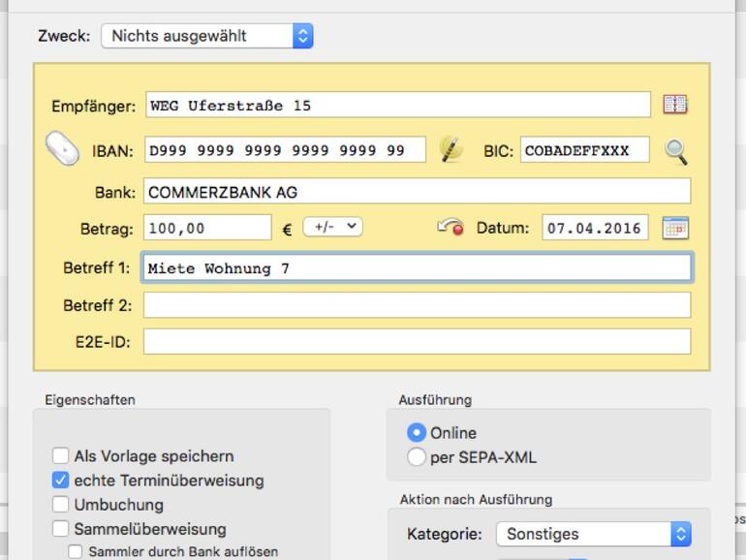Enable Als Vorlage speichern checkbox

[60, 455]
